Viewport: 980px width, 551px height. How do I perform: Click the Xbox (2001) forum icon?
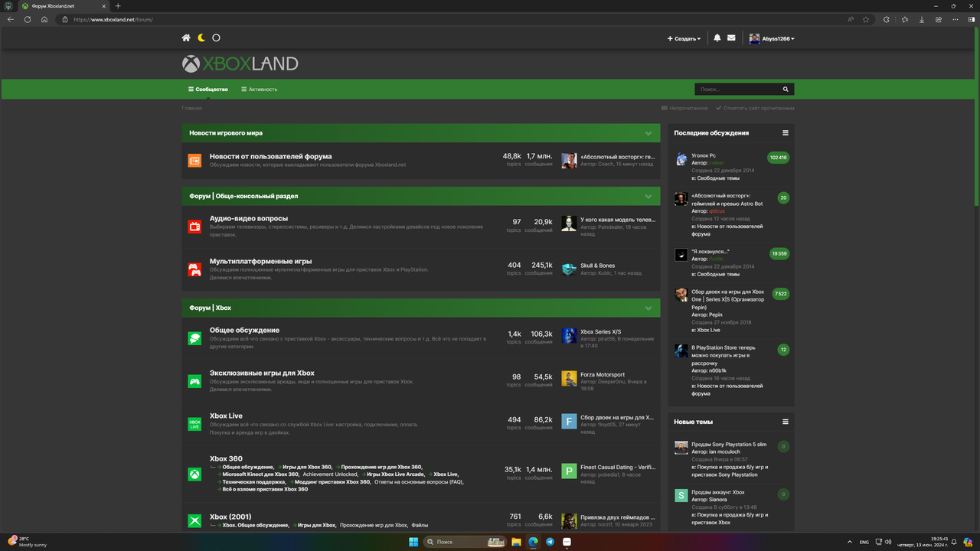point(194,521)
